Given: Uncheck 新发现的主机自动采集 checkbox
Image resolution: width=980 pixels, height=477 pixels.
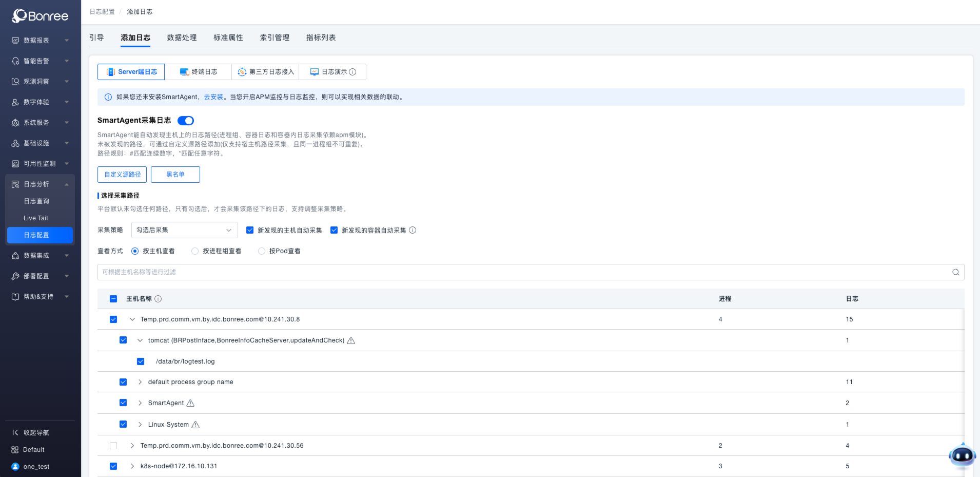Looking at the screenshot, I should pos(250,230).
